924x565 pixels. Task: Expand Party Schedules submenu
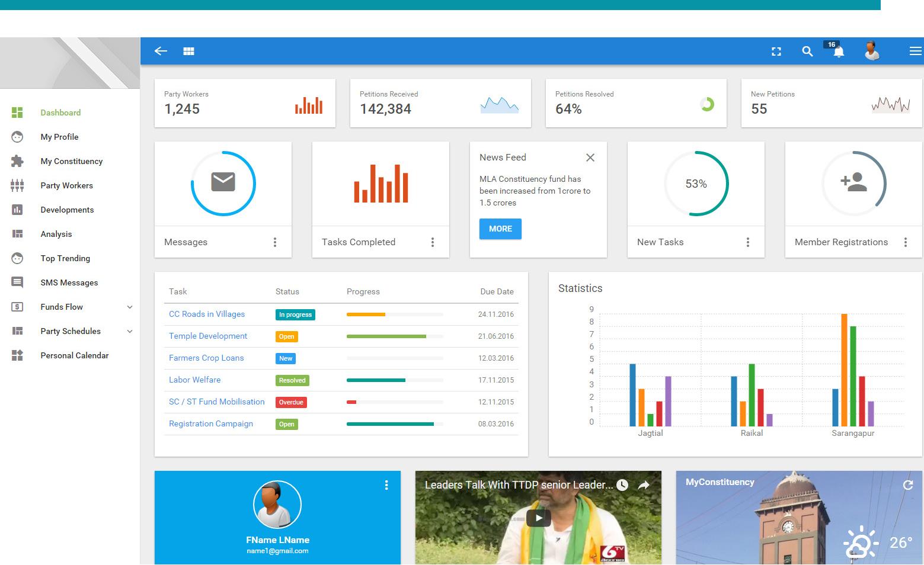[130, 331]
